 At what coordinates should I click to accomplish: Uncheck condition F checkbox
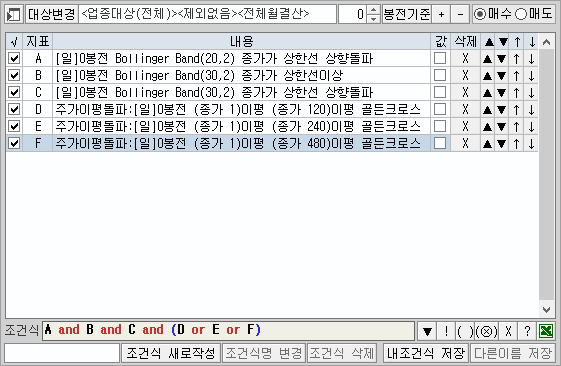[14, 143]
